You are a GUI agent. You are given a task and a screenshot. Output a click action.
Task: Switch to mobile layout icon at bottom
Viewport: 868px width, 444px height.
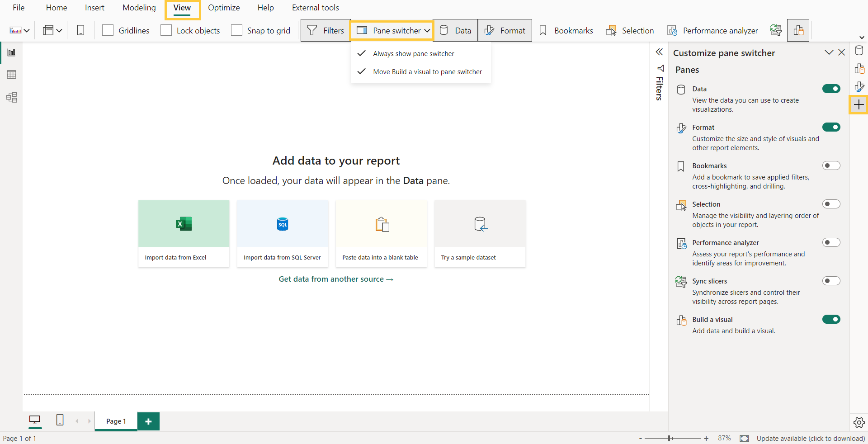(60, 420)
